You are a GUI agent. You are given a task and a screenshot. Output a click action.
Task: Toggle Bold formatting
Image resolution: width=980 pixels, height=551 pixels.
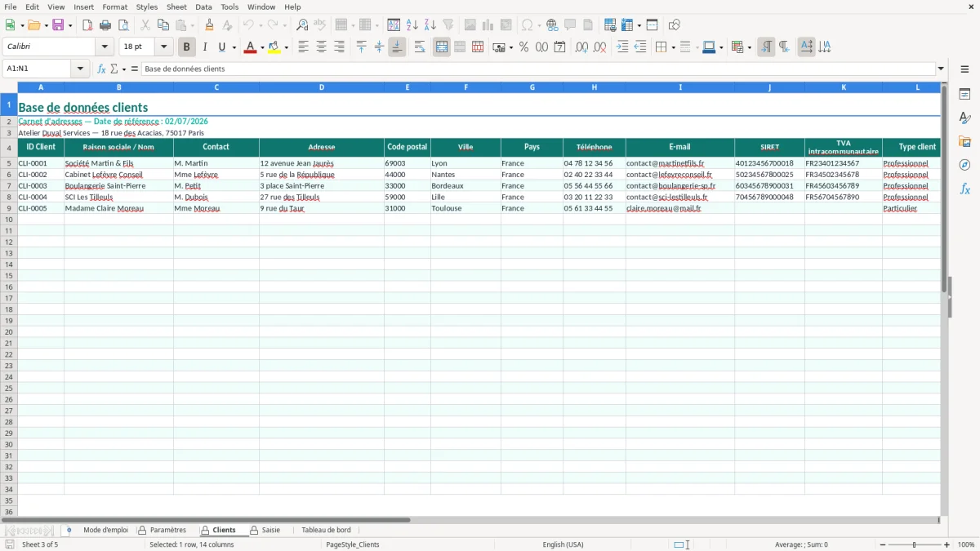pos(186,47)
